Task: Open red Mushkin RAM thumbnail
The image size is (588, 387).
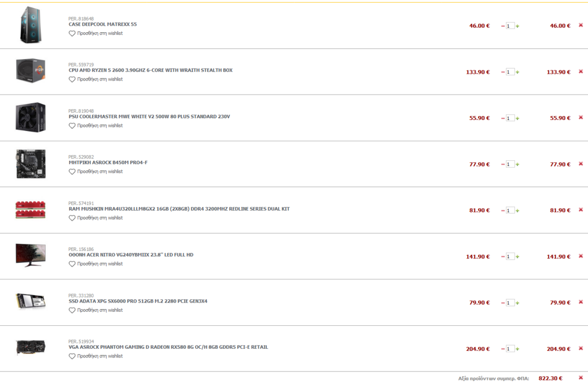Action: tap(31, 210)
